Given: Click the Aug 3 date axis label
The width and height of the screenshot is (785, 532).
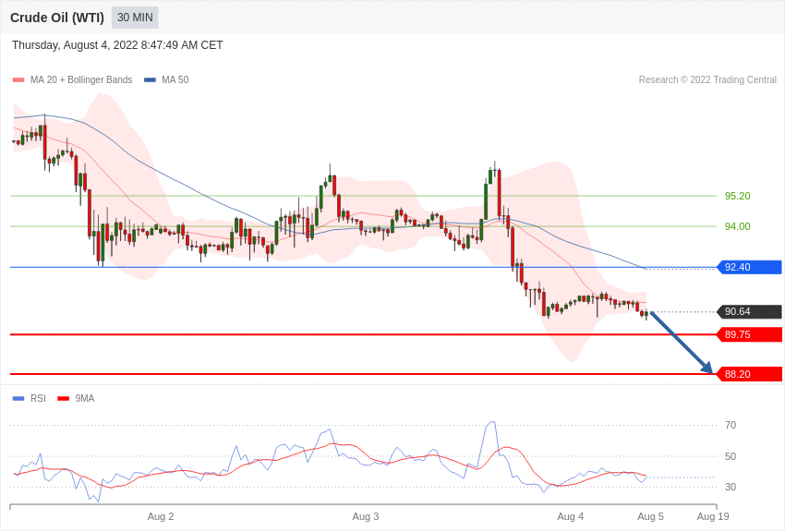Looking at the screenshot, I should coord(366,516).
